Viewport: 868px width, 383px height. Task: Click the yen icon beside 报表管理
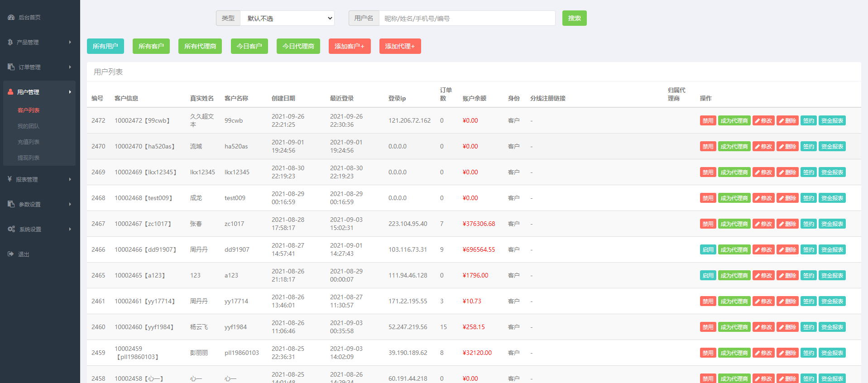click(10, 179)
